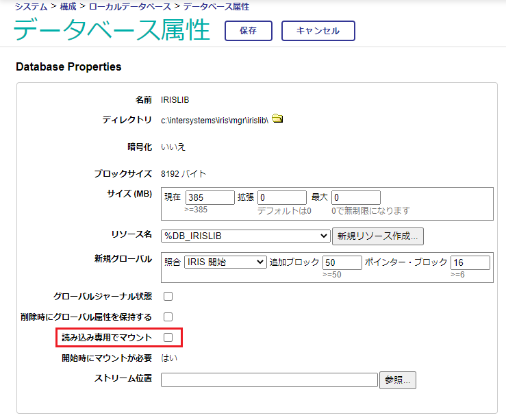
Task: Click the 参照... browse button
Action: pyautogui.click(x=398, y=380)
